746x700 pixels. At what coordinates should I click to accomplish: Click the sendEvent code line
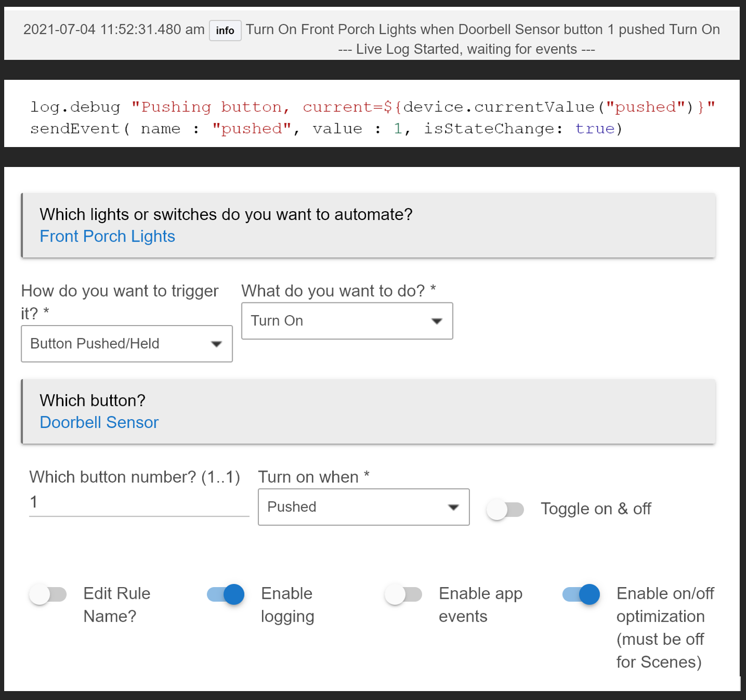point(326,129)
